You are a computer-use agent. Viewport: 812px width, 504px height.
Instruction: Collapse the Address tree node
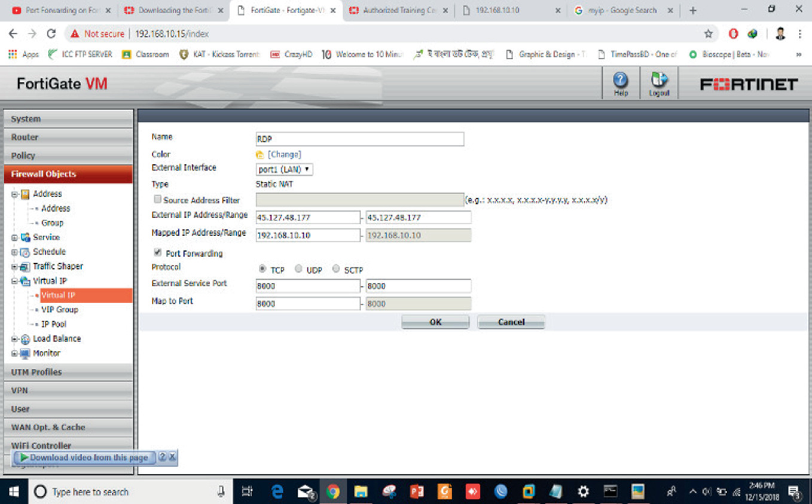tap(14, 194)
